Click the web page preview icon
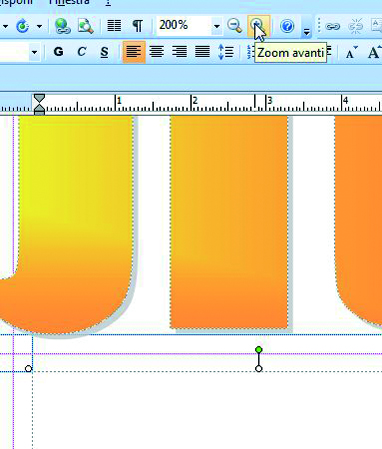382x449 pixels. 86,26
